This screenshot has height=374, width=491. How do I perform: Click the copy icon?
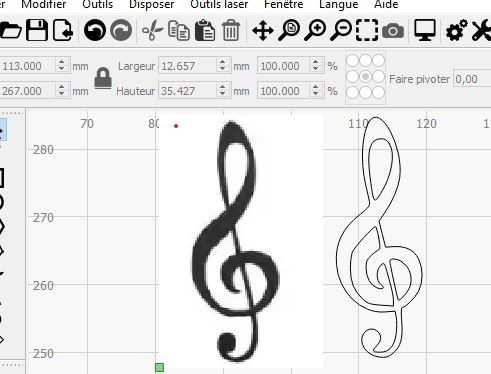179,30
